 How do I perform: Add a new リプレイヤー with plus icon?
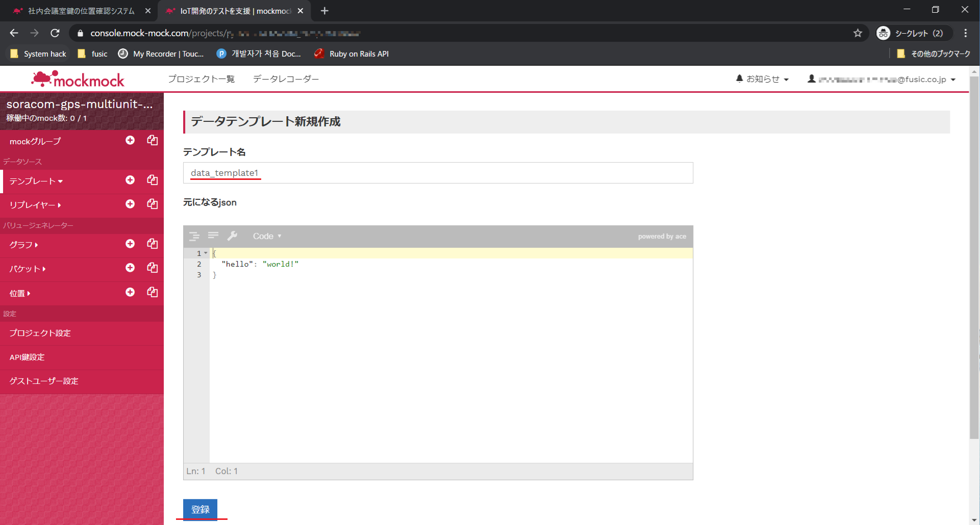tap(130, 204)
